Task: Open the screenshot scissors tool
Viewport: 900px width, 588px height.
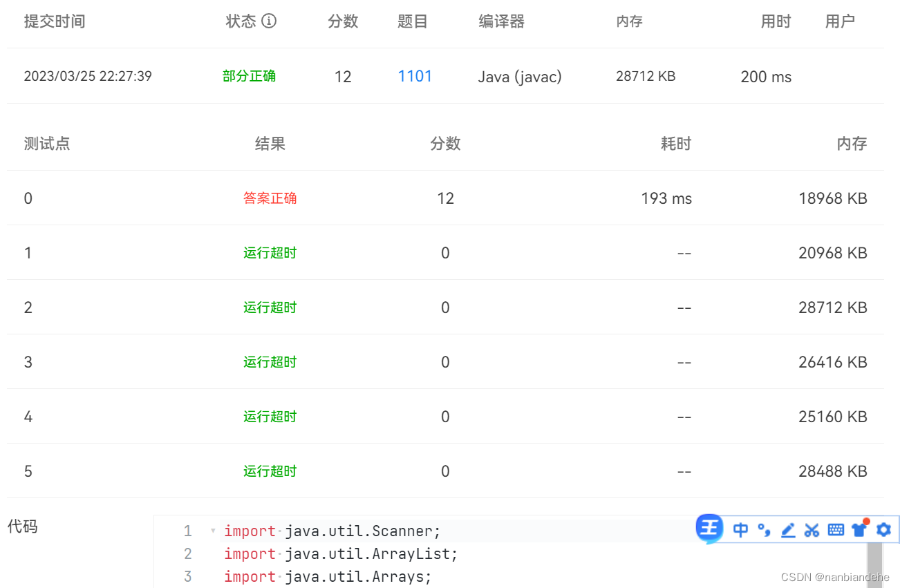Action: (x=812, y=529)
